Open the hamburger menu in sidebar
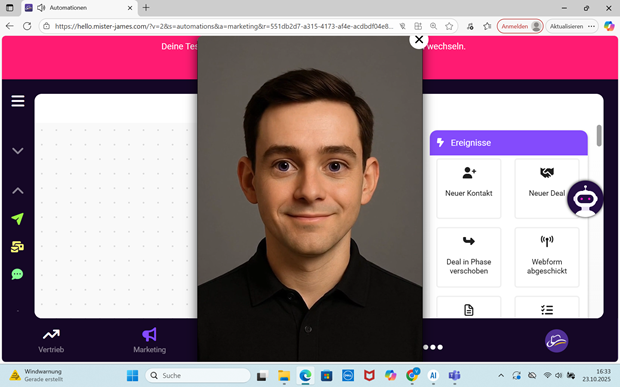 click(x=18, y=101)
